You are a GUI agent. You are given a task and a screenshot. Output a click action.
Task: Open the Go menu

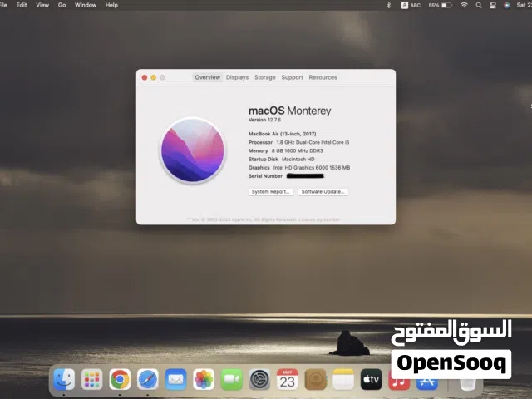[62, 5]
